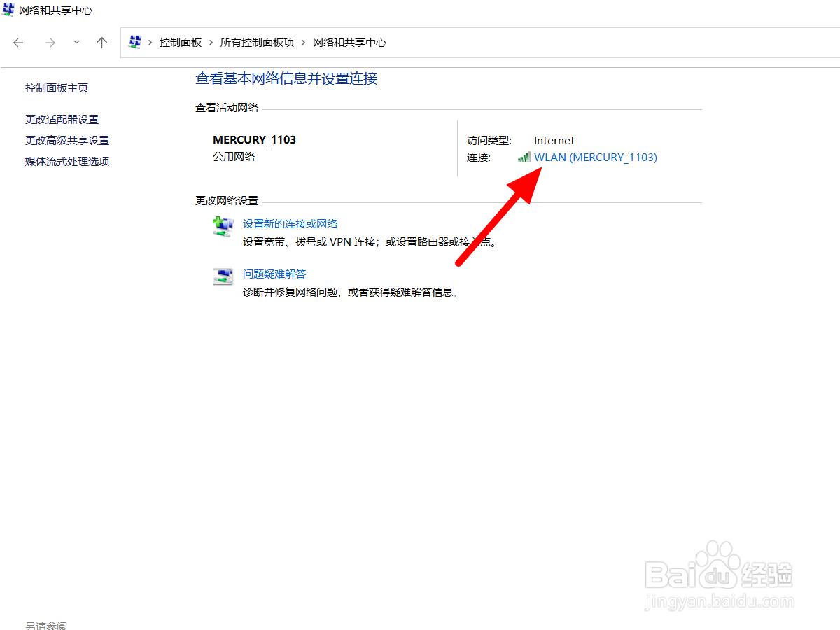Click the Network and Sharing Center address bar icon
This screenshot has height=630, width=840.
click(x=135, y=42)
